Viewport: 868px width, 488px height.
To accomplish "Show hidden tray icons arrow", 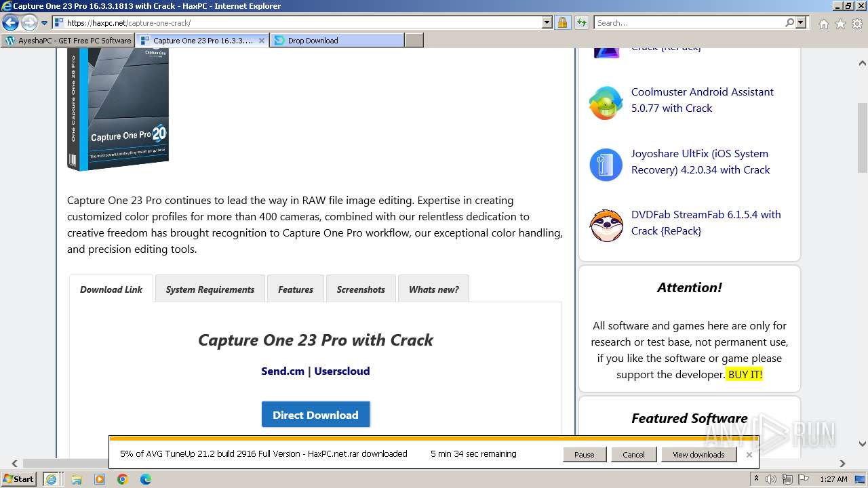I will 756,479.
